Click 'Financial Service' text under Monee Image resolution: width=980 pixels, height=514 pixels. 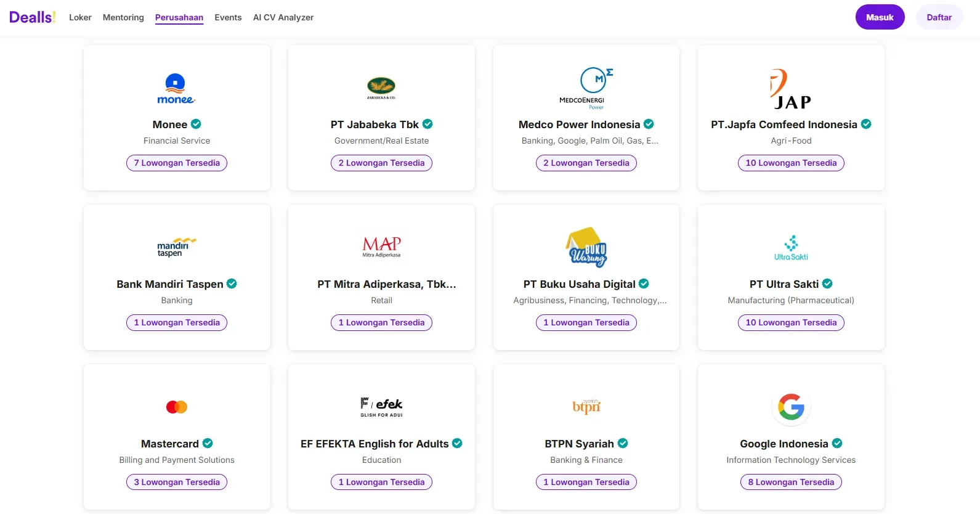click(x=177, y=141)
